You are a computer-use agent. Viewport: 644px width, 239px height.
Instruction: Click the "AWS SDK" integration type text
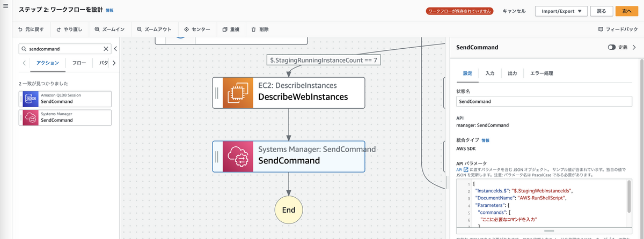(x=467, y=147)
